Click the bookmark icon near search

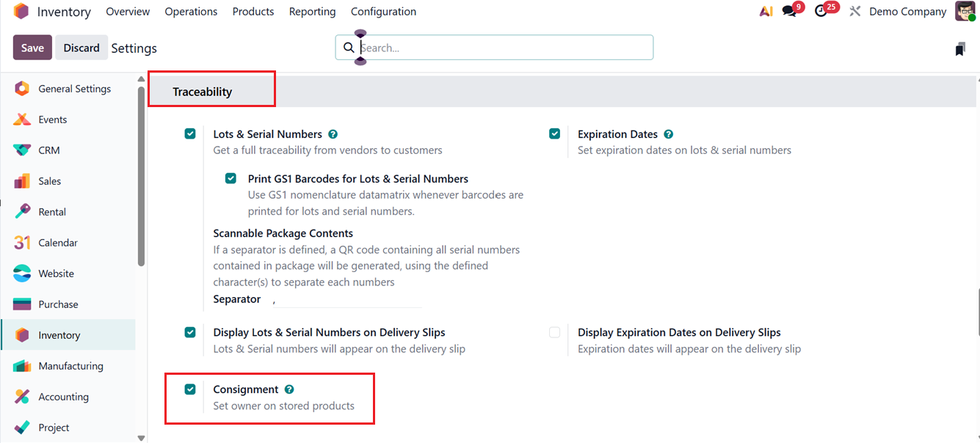point(960,49)
